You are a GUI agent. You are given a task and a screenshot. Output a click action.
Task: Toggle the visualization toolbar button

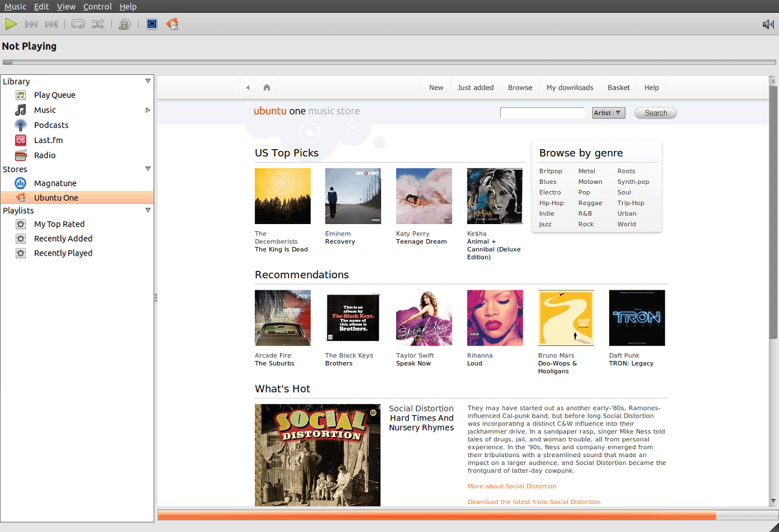point(152,24)
